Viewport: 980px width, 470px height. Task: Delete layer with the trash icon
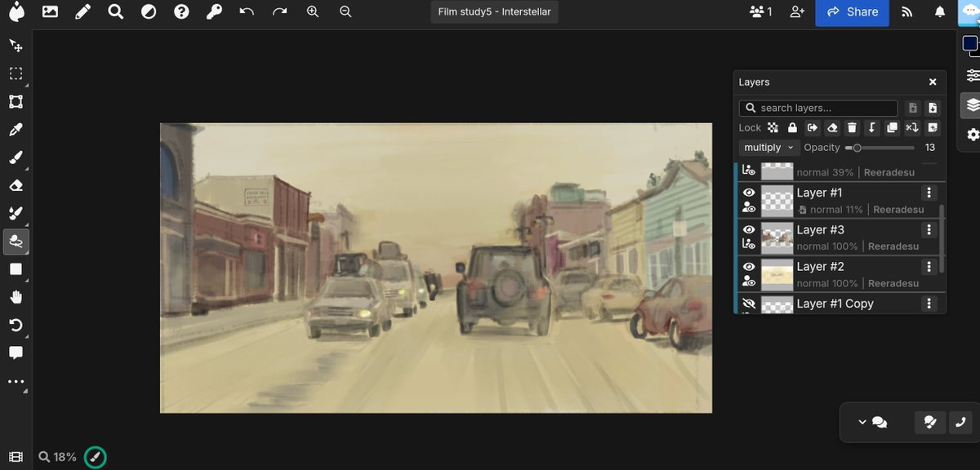[852, 127]
